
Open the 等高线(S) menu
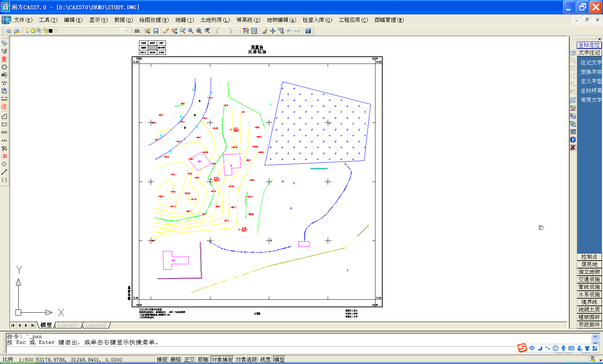click(248, 20)
